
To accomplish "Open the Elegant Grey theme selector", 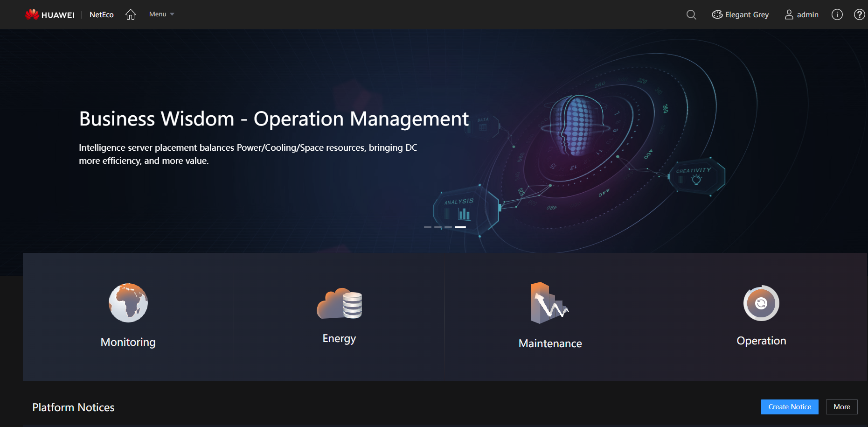I will tap(740, 14).
